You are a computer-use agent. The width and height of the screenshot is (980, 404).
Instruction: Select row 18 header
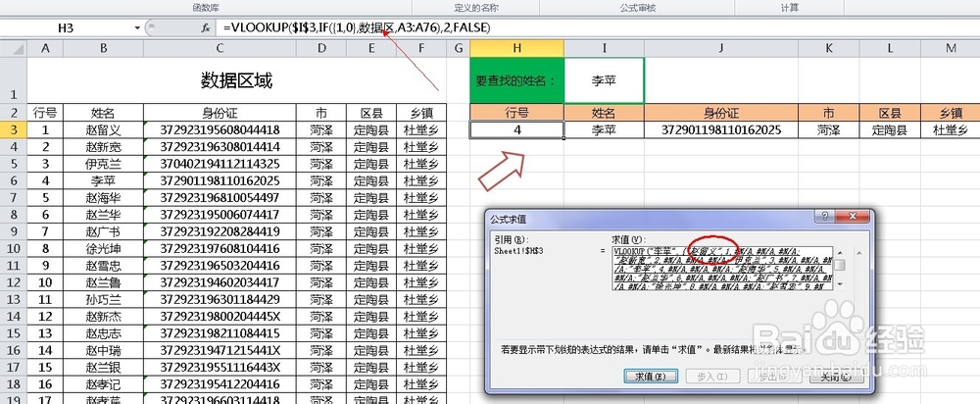coord(13,383)
